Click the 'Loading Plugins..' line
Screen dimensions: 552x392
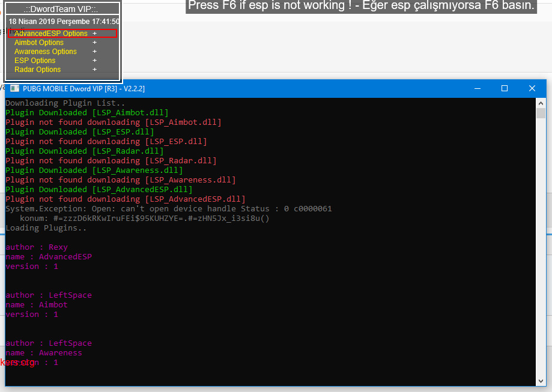46,228
